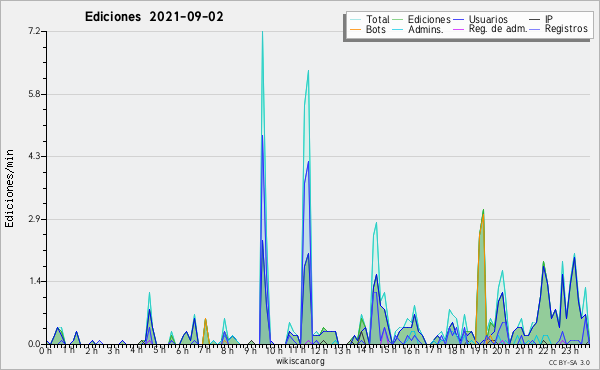600x370 pixels.
Task: Click the y-axis value 2.9
Action: pos(34,219)
